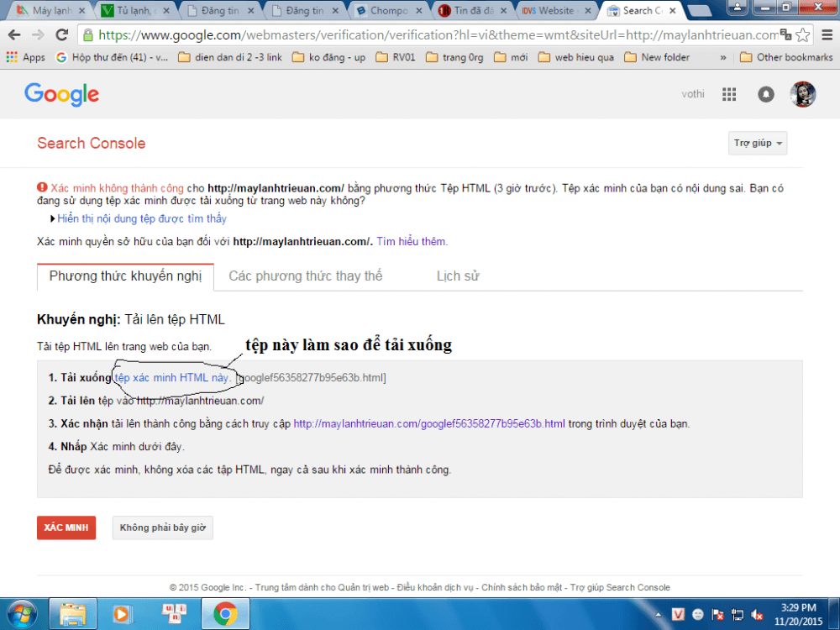Open the 'mới' bookmark folder
840x630 pixels.
tap(511, 57)
